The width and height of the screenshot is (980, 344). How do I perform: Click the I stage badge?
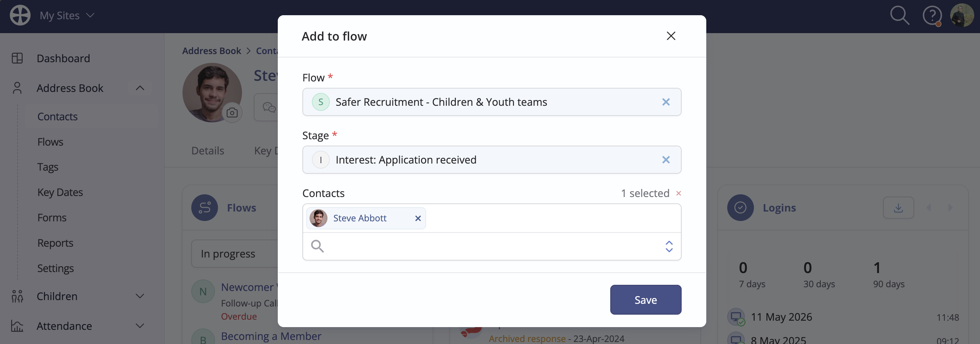(321, 160)
